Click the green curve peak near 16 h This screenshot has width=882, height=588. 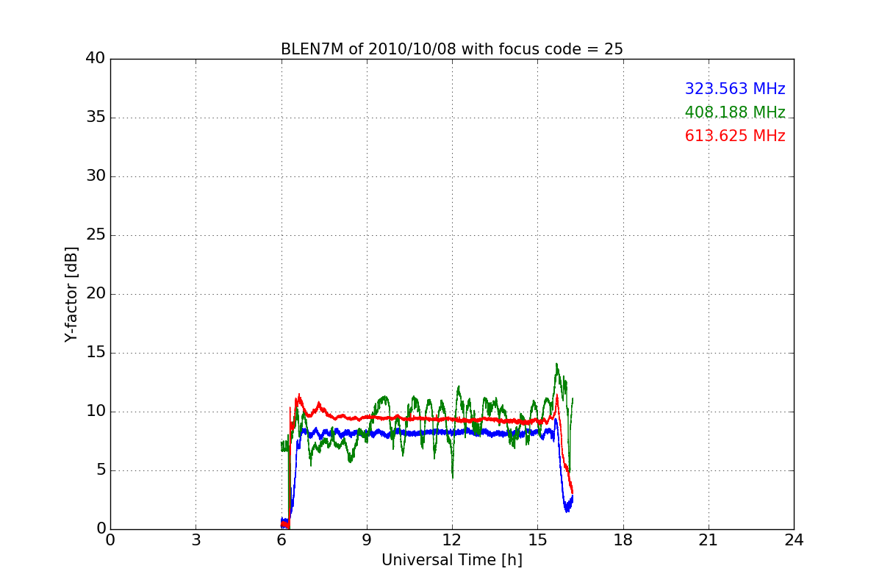point(556,364)
